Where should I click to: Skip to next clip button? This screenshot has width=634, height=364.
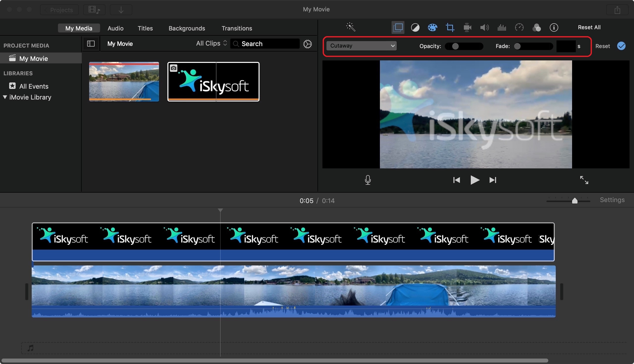tap(493, 180)
